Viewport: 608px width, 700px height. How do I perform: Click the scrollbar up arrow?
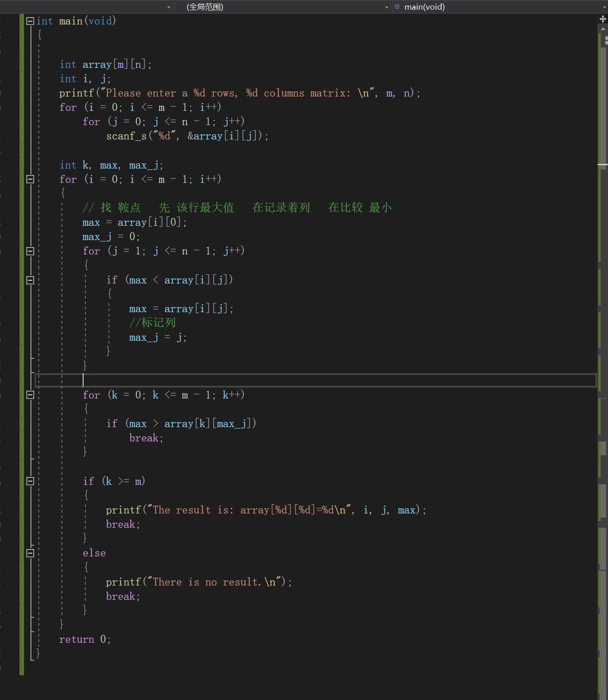[x=603, y=29]
